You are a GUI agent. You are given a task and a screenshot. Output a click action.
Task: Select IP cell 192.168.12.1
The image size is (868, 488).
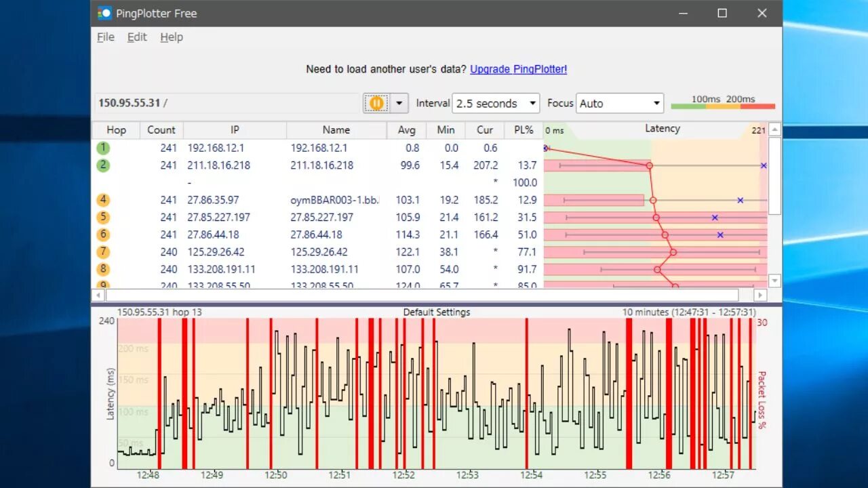coord(216,148)
